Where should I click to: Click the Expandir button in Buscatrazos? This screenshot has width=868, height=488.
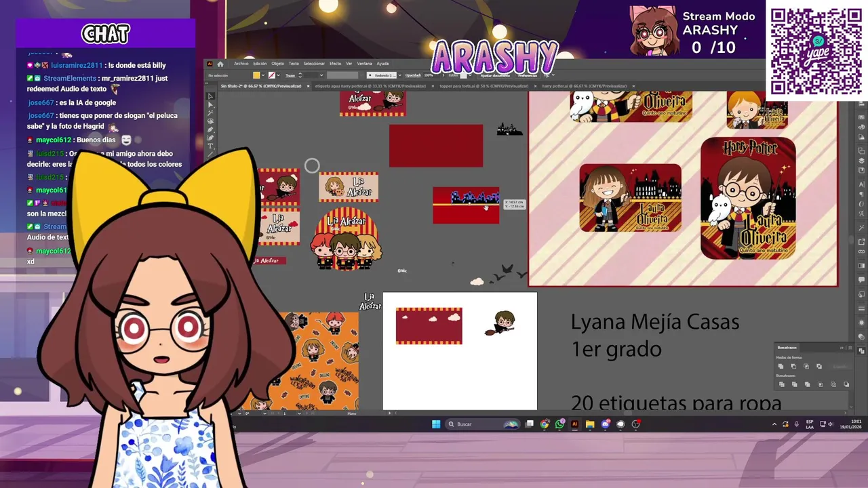point(841,367)
